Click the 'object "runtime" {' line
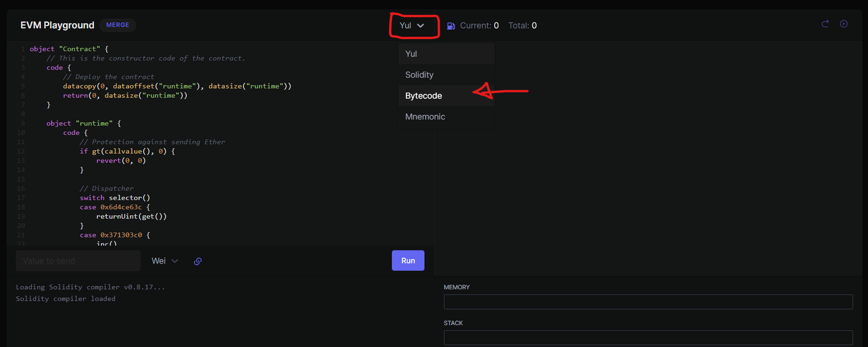The height and width of the screenshot is (347, 868). [x=84, y=124]
